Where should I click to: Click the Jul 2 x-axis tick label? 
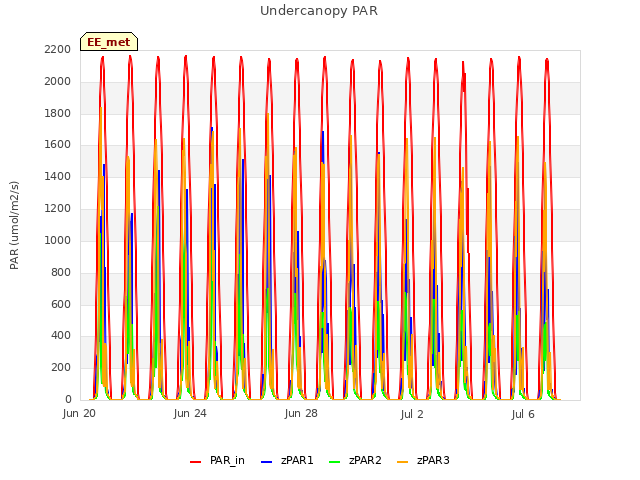(x=412, y=414)
